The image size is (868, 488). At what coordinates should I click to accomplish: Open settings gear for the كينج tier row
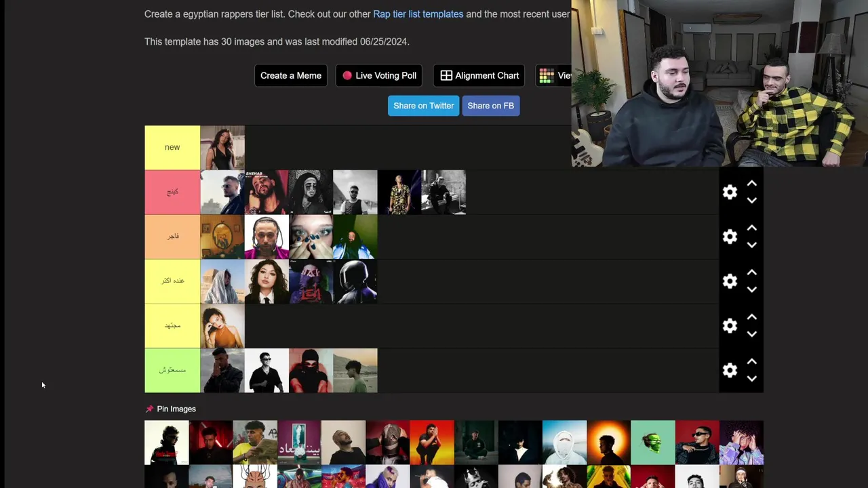(x=730, y=192)
